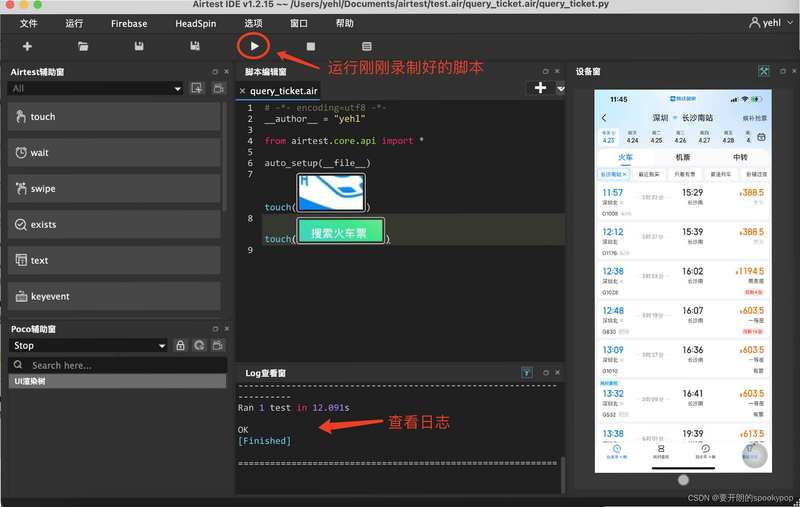Toggle the 只看有票 filter chip

pyautogui.click(x=685, y=174)
